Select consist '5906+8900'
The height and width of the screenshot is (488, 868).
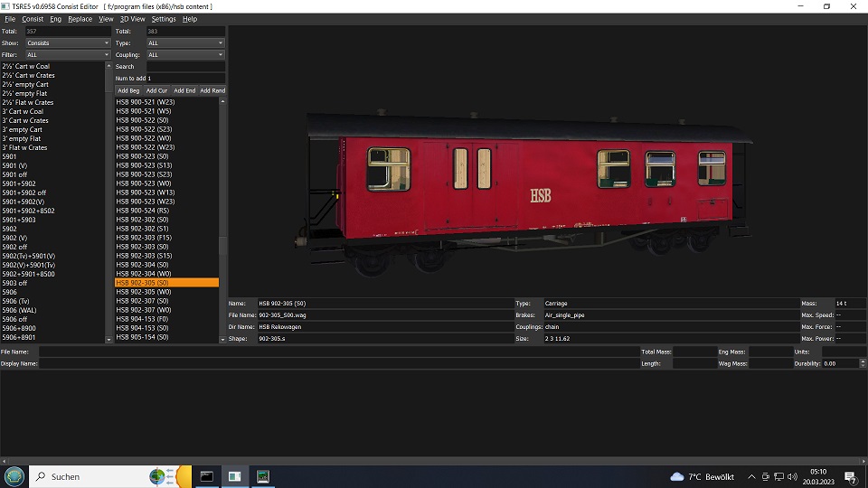(19, 328)
